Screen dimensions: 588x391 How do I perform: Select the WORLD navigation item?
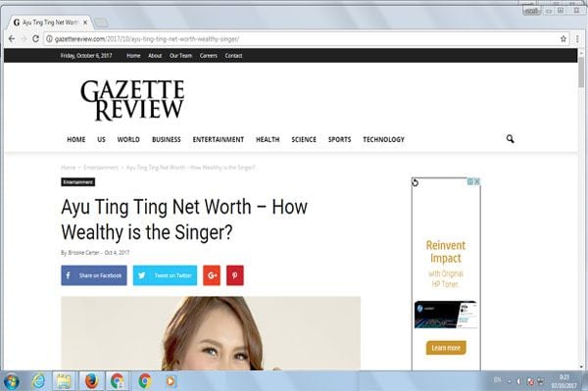tap(128, 139)
